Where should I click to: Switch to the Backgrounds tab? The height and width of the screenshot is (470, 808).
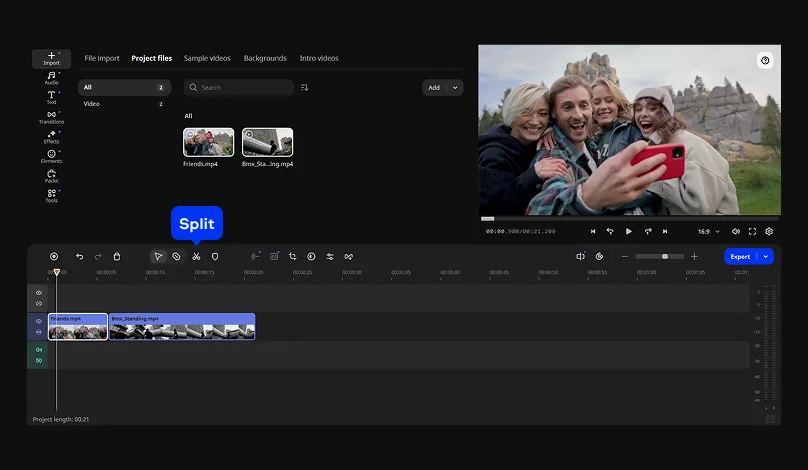(x=265, y=58)
